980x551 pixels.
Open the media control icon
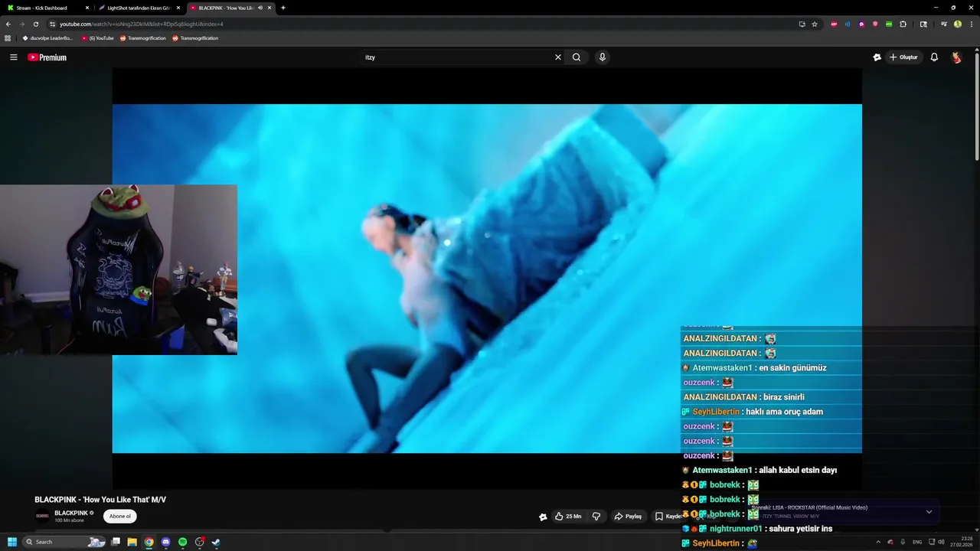pyautogui.click(x=944, y=24)
